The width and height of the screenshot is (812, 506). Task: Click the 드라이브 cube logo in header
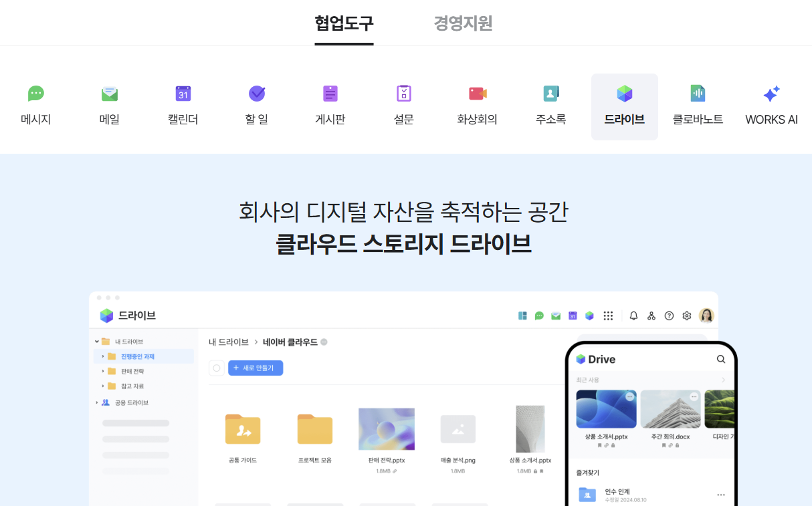click(x=107, y=315)
